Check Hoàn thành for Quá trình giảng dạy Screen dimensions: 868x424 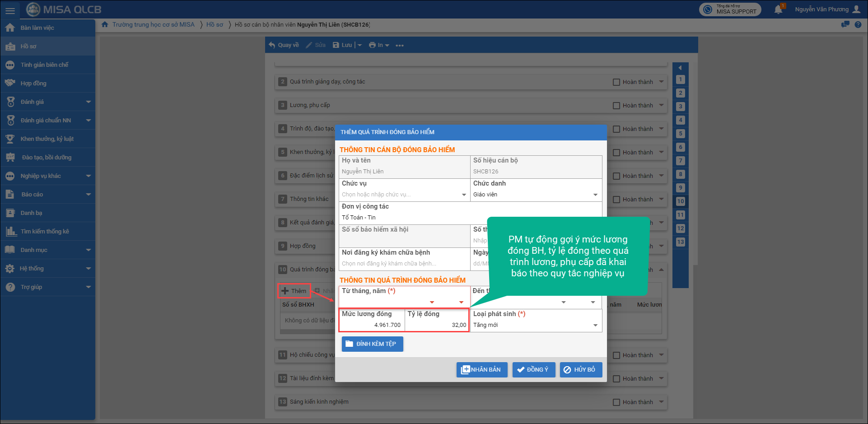(x=616, y=82)
